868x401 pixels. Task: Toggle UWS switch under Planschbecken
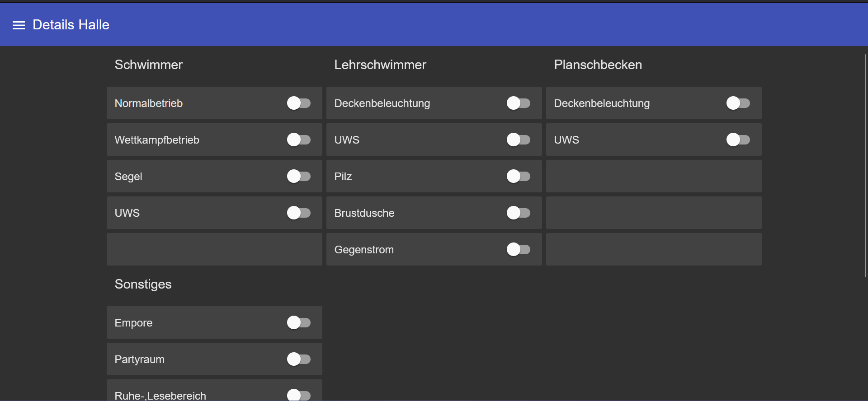click(x=738, y=140)
